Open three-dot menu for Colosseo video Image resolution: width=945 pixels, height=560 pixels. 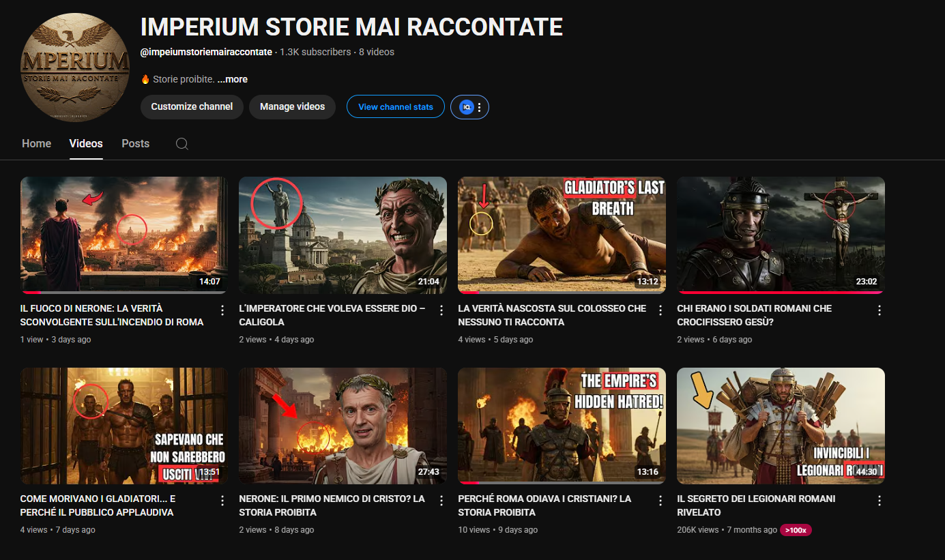click(660, 310)
